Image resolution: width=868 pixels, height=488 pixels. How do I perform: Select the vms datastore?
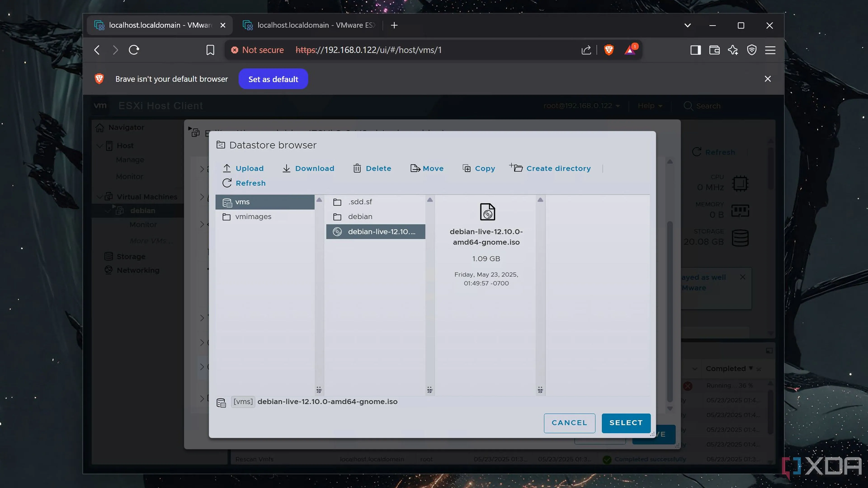(x=265, y=202)
